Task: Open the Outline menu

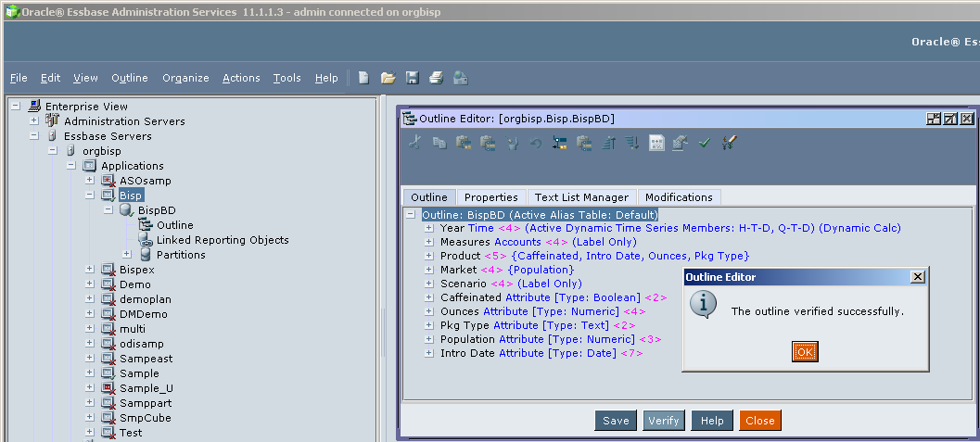Action: (130, 78)
